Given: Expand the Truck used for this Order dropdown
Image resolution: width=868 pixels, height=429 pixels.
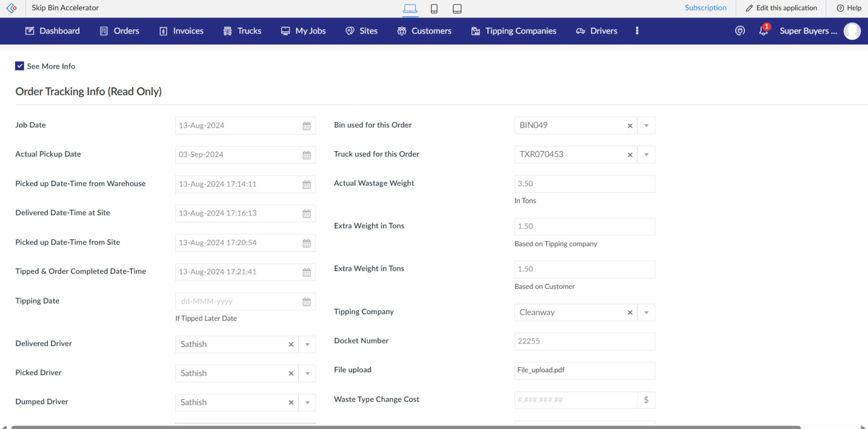Looking at the screenshot, I should click(646, 155).
